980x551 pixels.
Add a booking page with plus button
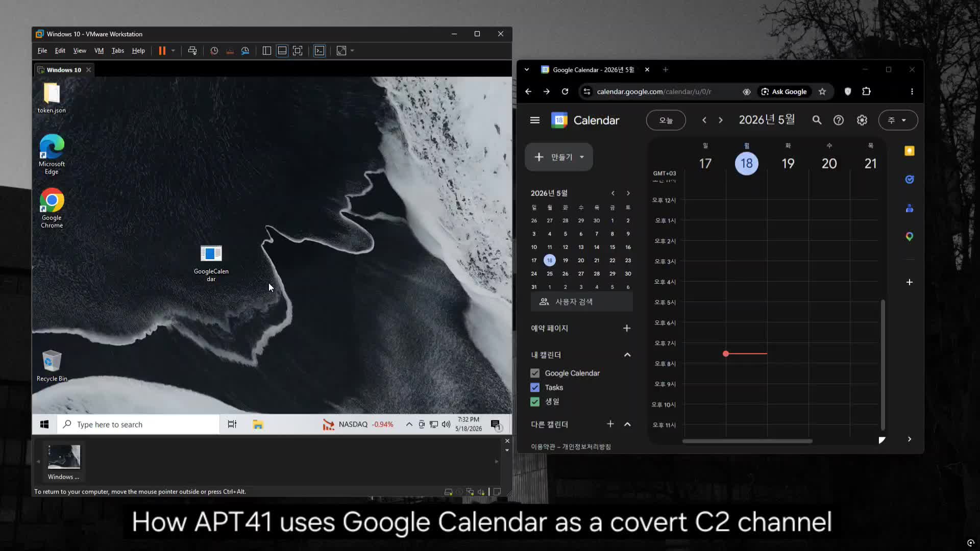coord(627,329)
